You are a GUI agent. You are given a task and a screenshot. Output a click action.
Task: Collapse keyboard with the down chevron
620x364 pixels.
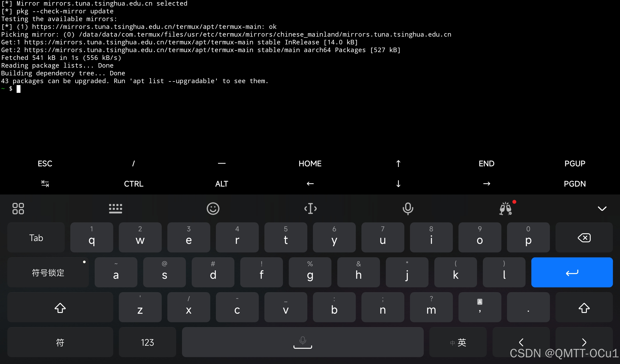[x=602, y=209]
